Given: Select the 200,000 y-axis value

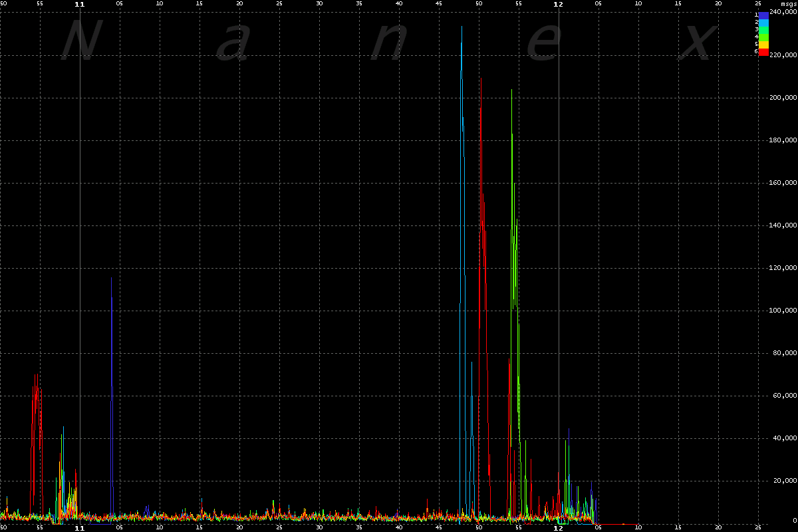Looking at the screenshot, I should (783, 98).
